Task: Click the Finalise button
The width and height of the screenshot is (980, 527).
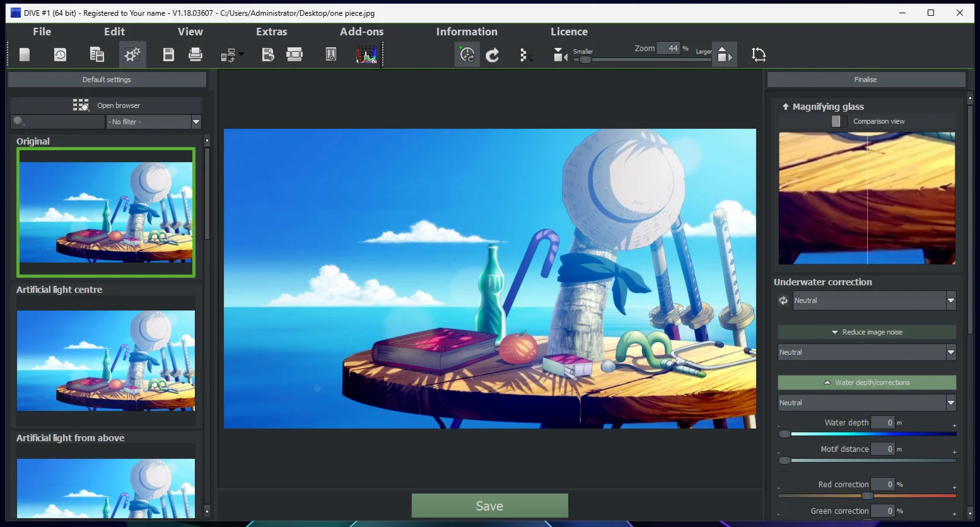Action: 865,80
